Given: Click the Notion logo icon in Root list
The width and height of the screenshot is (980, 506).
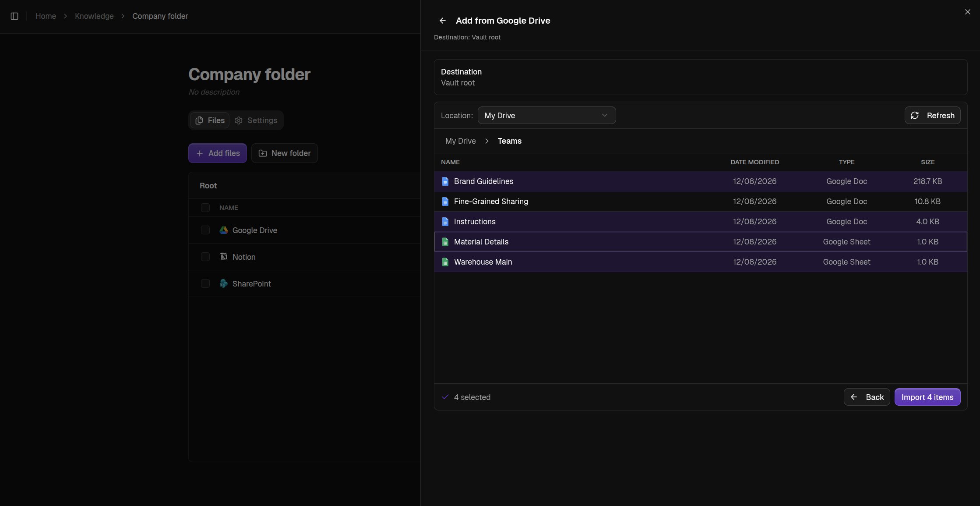Looking at the screenshot, I should pyautogui.click(x=224, y=257).
